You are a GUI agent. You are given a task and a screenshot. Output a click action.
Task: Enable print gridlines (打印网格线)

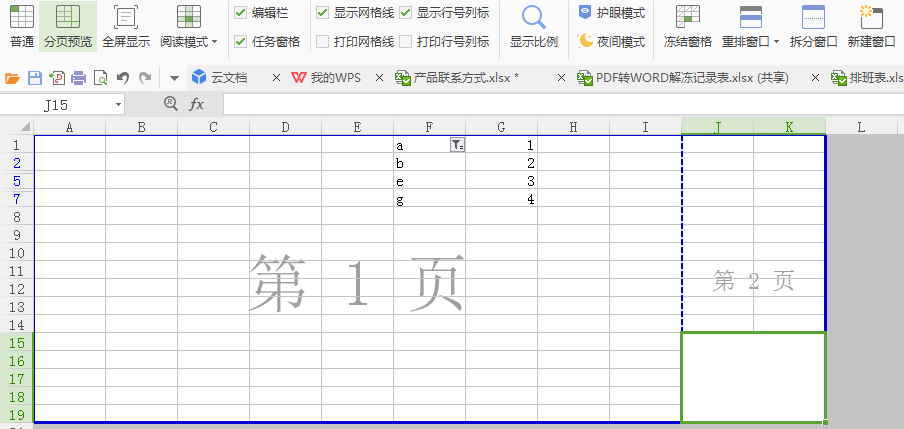323,42
